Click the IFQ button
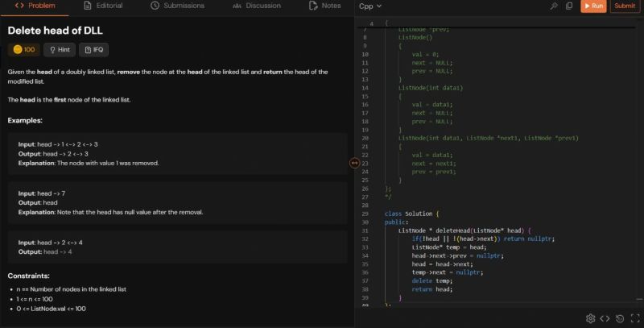 93,50
